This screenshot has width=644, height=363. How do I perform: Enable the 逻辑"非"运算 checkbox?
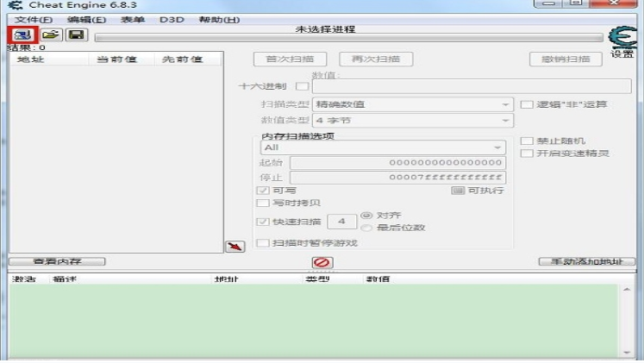tap(527, 104)
